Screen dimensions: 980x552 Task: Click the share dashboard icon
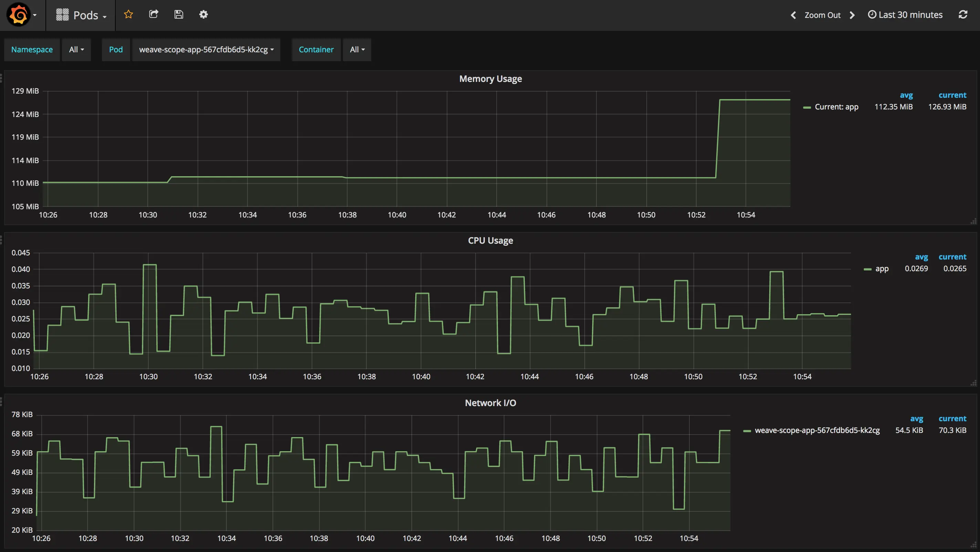point(153,14)
